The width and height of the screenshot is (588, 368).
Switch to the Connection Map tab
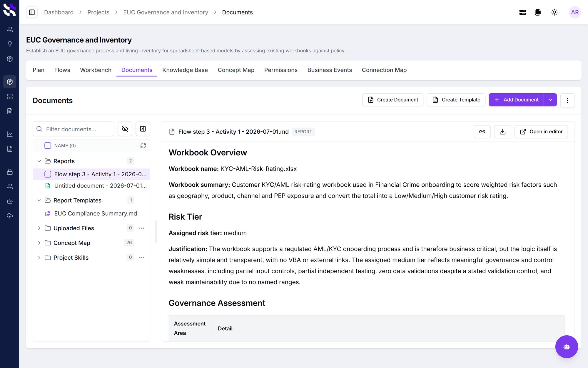(x=384, y=70)
